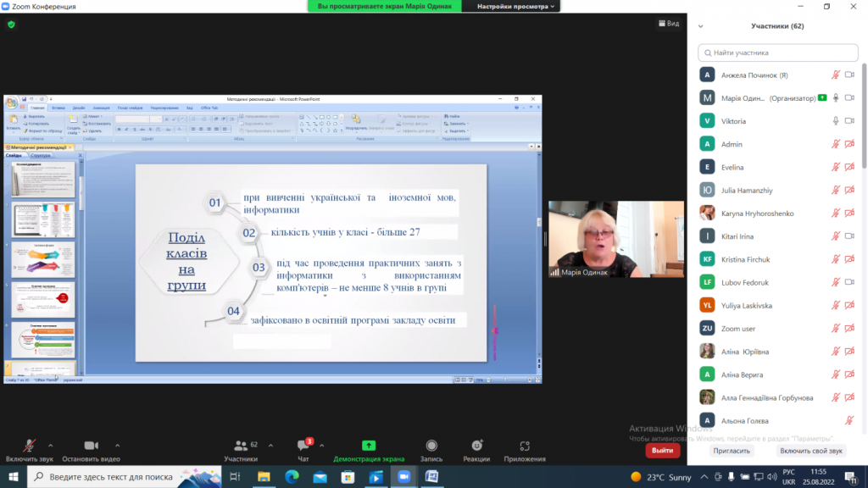Open Mail app from taskbar
Image resolution: width=868 pixels, height=488 pixels.
pyautogui.click(x=320, y=477)
